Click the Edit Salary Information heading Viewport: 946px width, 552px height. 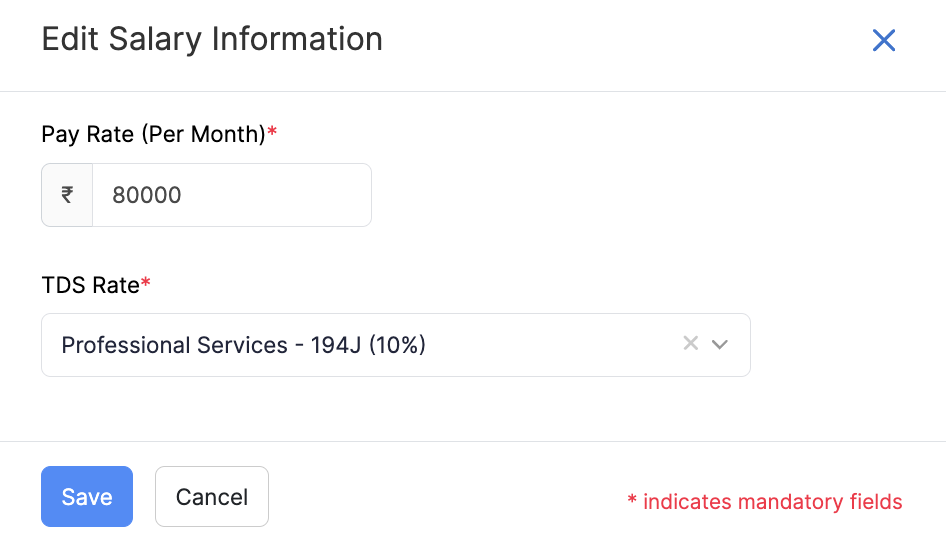pos(212,39)
